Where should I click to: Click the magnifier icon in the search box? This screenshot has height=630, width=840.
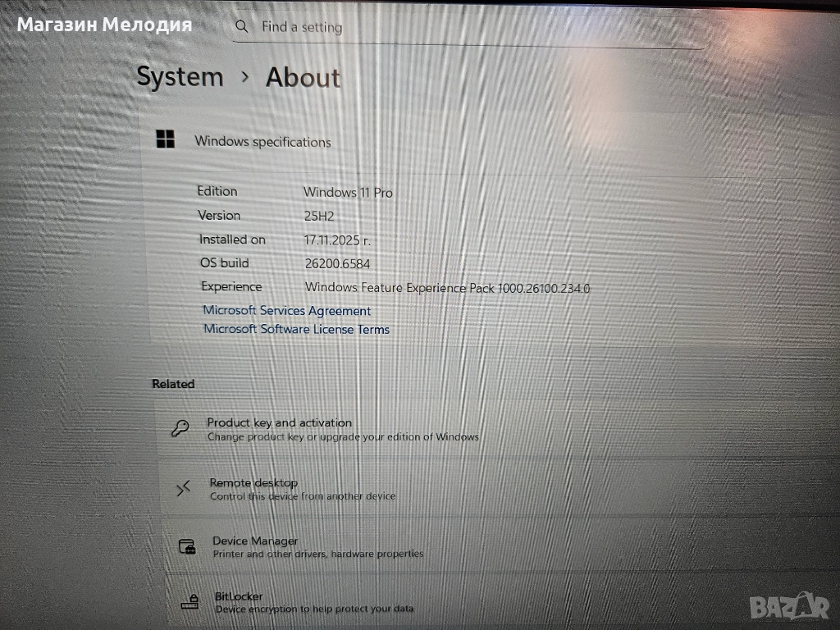[x=241, y=26]
